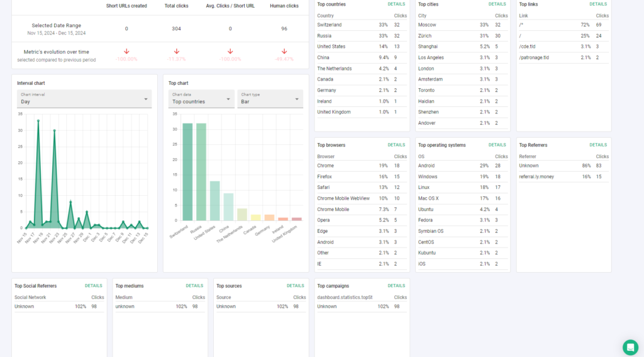644x357 pixels.
Task: Open DETAILS for Top countries
Action: pos(396,4)
